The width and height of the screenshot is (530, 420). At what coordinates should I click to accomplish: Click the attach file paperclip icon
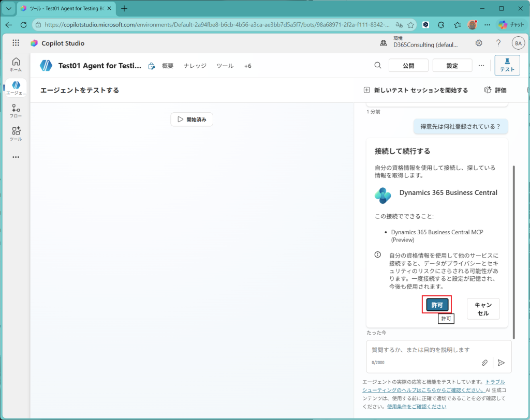485,363
